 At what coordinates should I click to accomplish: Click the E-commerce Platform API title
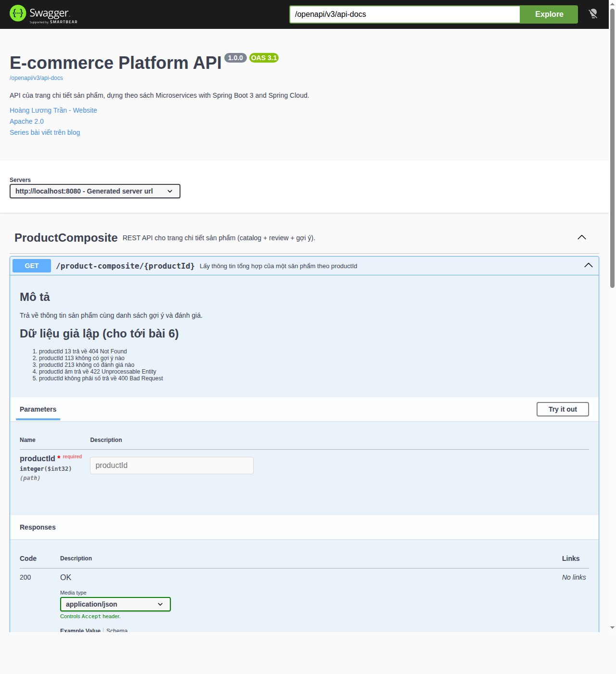115,63
